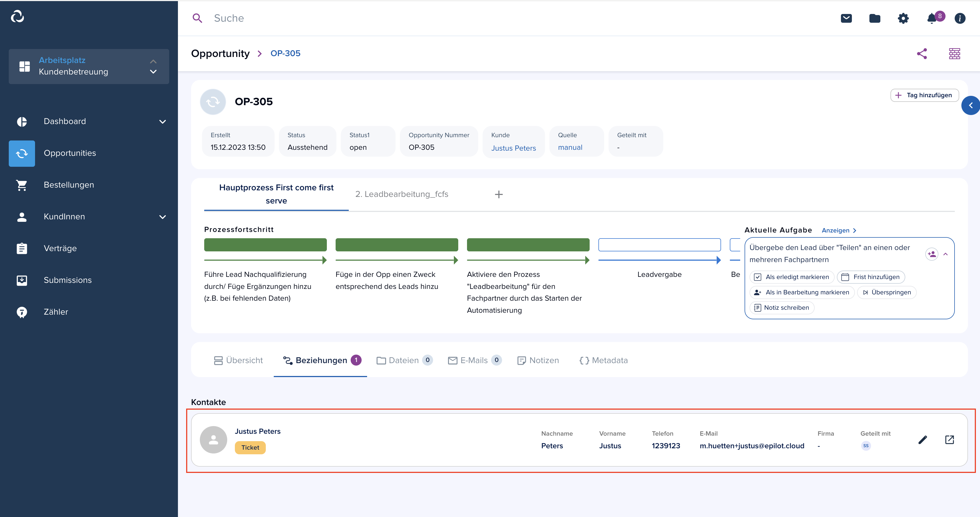Click the Submissions download icon
Screen dimensions: 980x517
[x=22, y=280]
